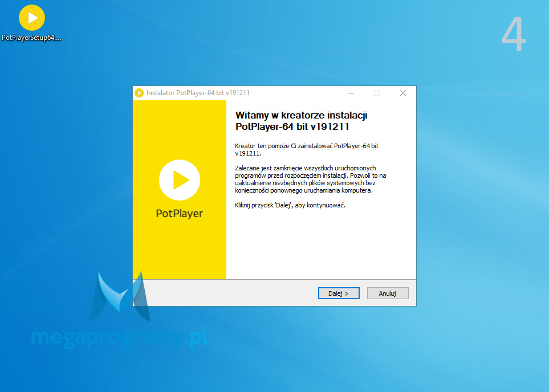Click the PotPlayer icon in installer title bar
Viewport: 549px width, 392px height.
[139, 93]
